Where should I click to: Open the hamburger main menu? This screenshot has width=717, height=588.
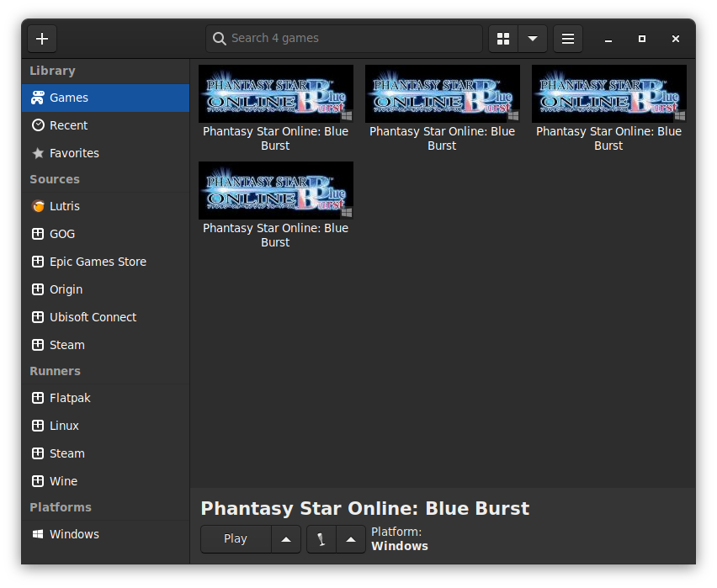point(568,39)
